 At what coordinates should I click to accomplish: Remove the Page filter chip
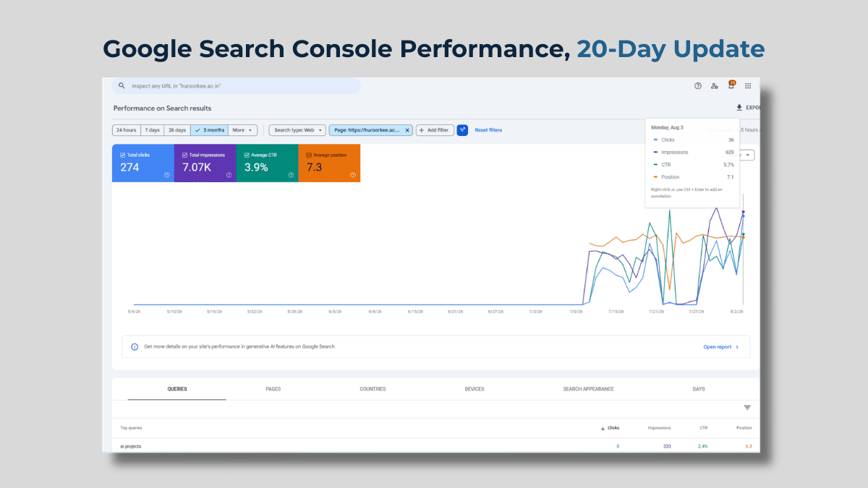pos(407,130)
